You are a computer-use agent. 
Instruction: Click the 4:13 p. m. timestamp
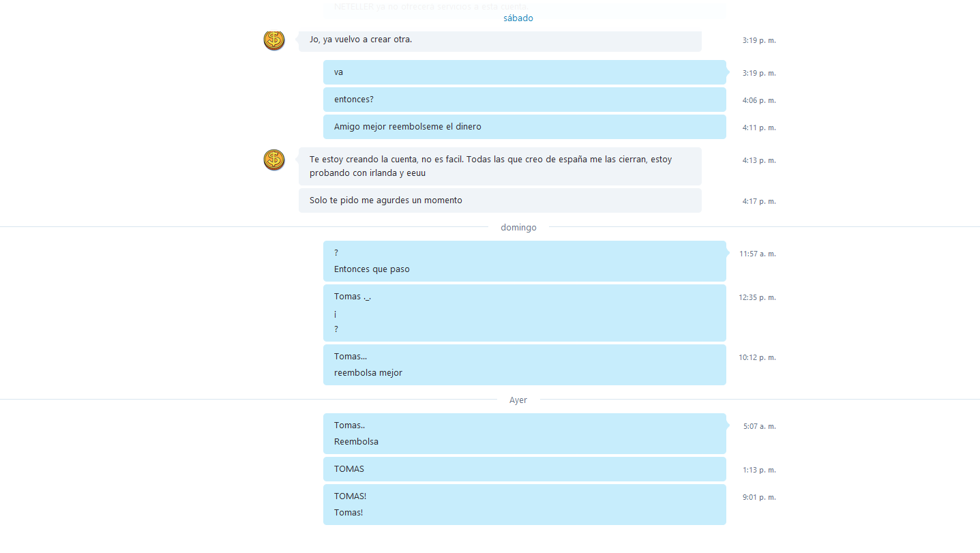pyautogui.click(x=759, y=161)
